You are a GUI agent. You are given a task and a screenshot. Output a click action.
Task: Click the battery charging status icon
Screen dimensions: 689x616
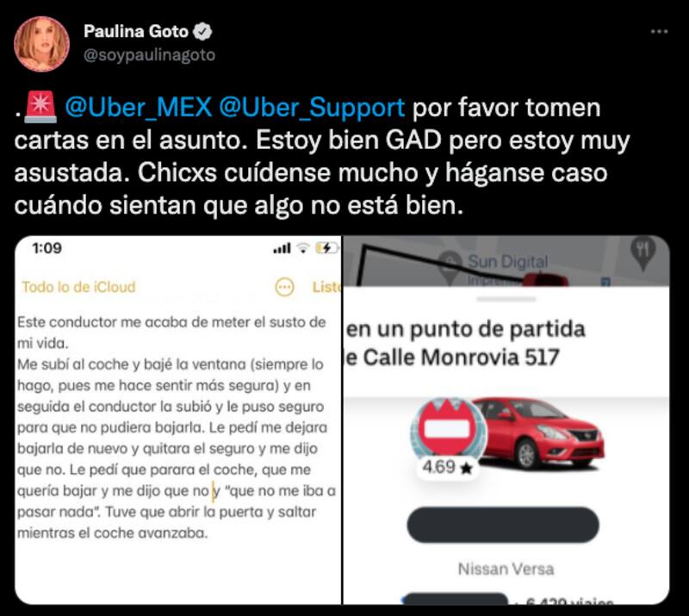pos(327,248)
